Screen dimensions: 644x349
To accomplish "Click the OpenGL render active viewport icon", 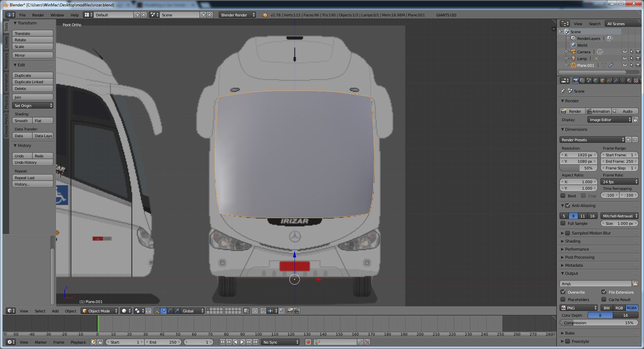I will 290,311.
